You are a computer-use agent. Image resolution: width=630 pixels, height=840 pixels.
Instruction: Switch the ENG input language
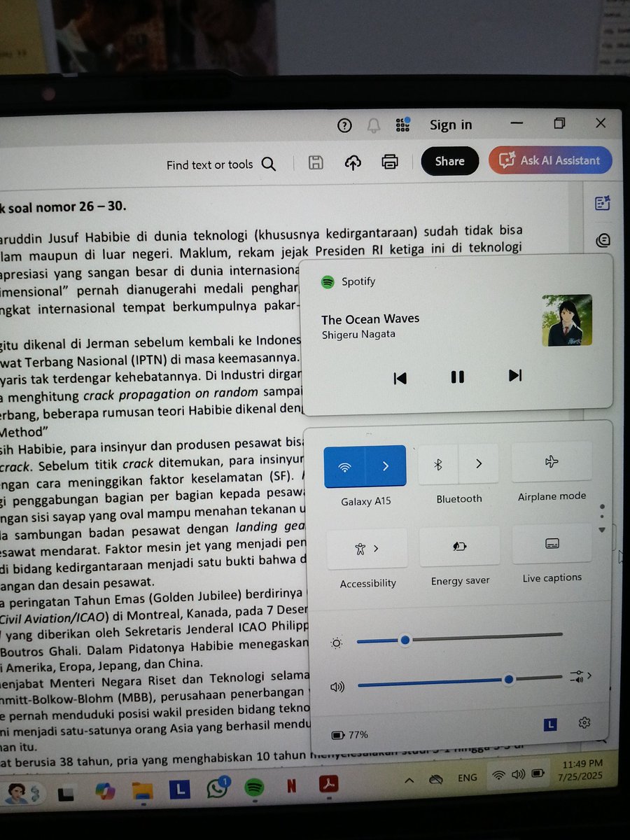pyautogui.click(x=468, y=777)
